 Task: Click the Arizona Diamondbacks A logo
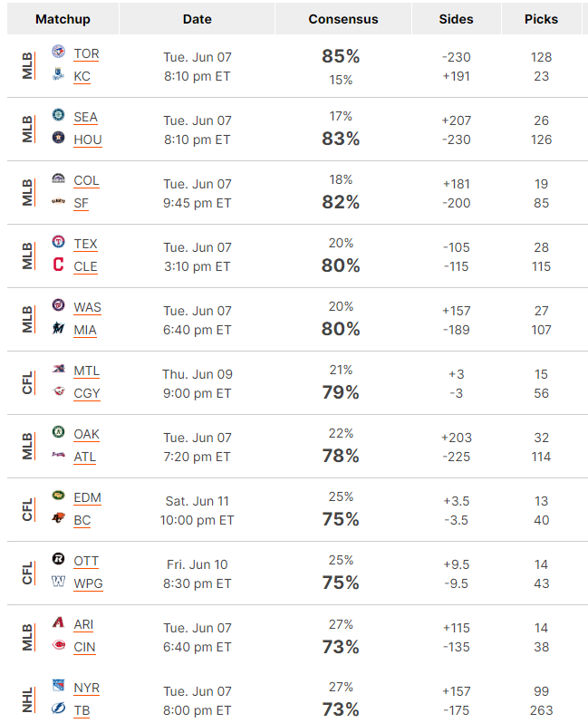coord(58,622)
